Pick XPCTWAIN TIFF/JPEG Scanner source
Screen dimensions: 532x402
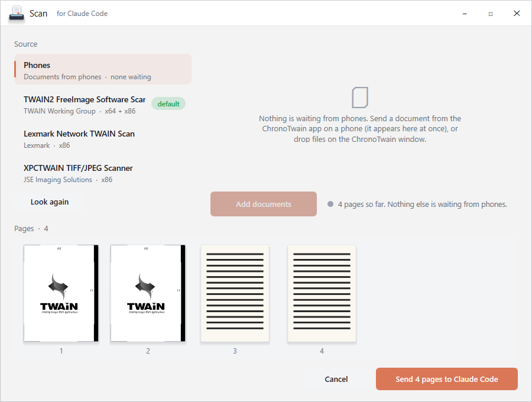click(103, 173)
